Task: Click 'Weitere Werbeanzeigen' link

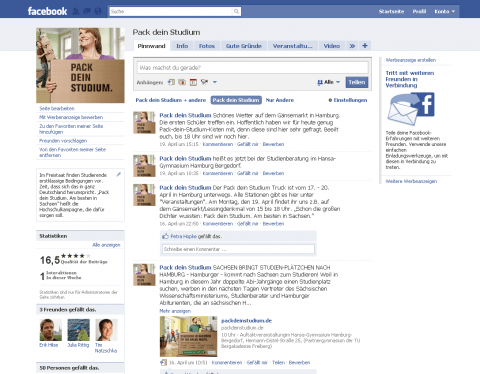Action: point(411,181)
